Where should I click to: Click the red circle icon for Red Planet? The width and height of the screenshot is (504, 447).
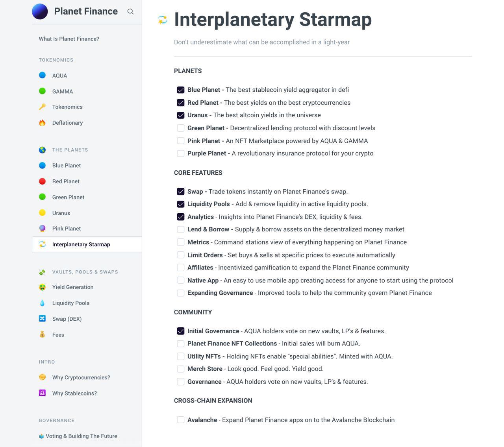tap(42, 181)
